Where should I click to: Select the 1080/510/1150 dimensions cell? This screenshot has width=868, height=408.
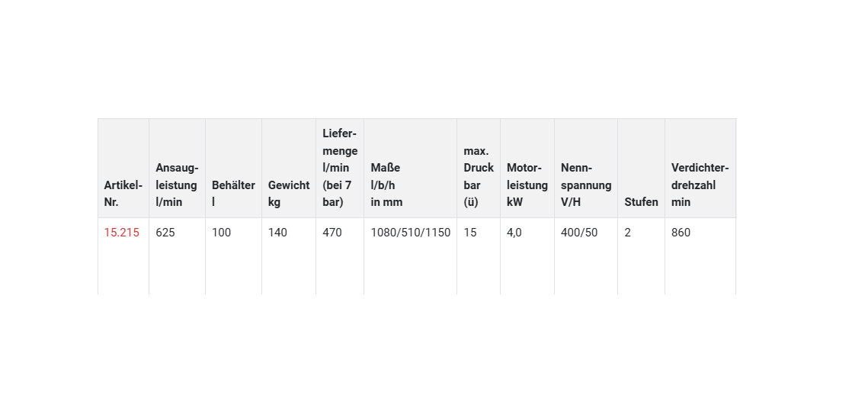coord(410,233)
